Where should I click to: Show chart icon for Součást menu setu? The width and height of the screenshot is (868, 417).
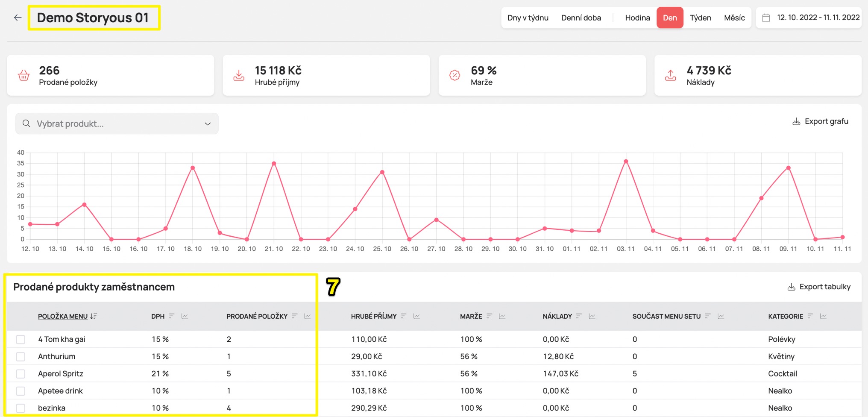pos(721,316)
